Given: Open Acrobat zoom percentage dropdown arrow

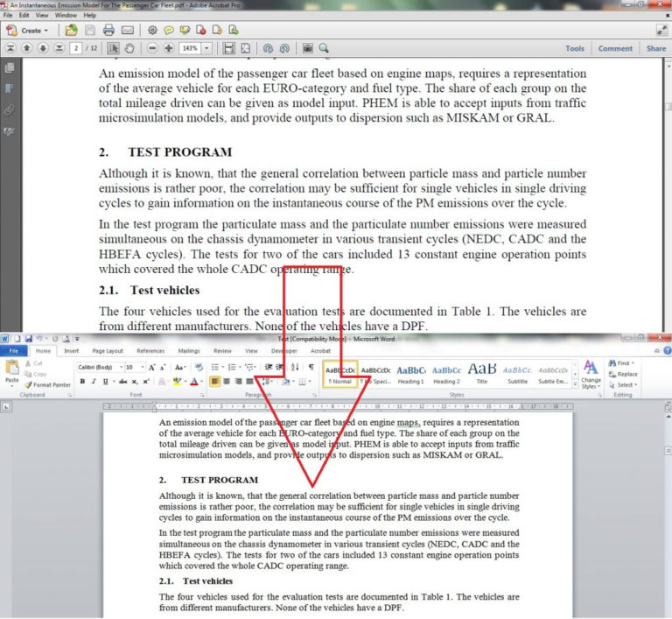Looking at the screenshot, I should pos(206,48).
